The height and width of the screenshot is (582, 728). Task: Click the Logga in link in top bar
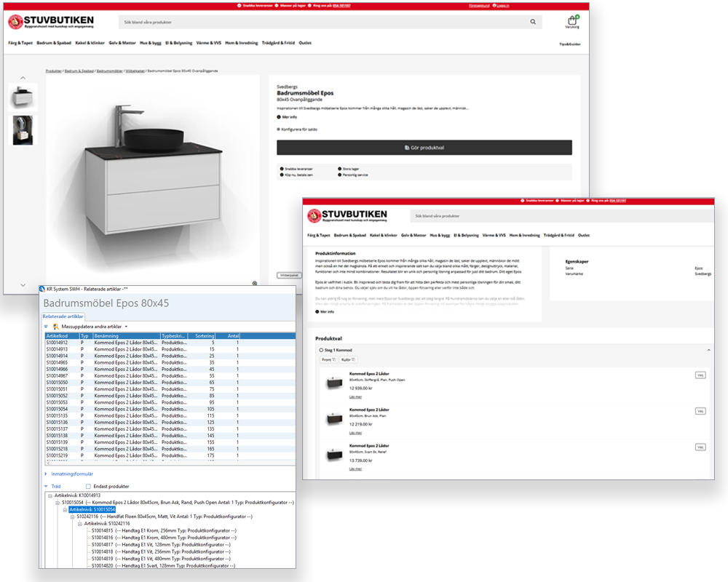pos(501,6)
